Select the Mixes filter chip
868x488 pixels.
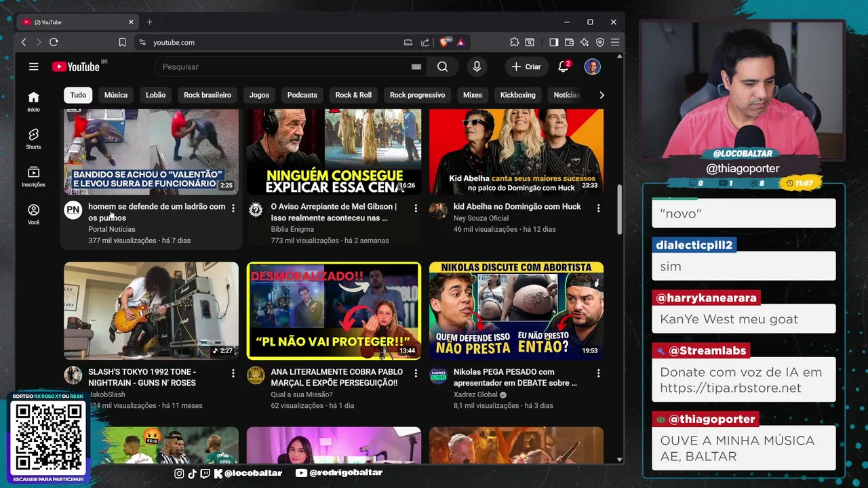473,95
